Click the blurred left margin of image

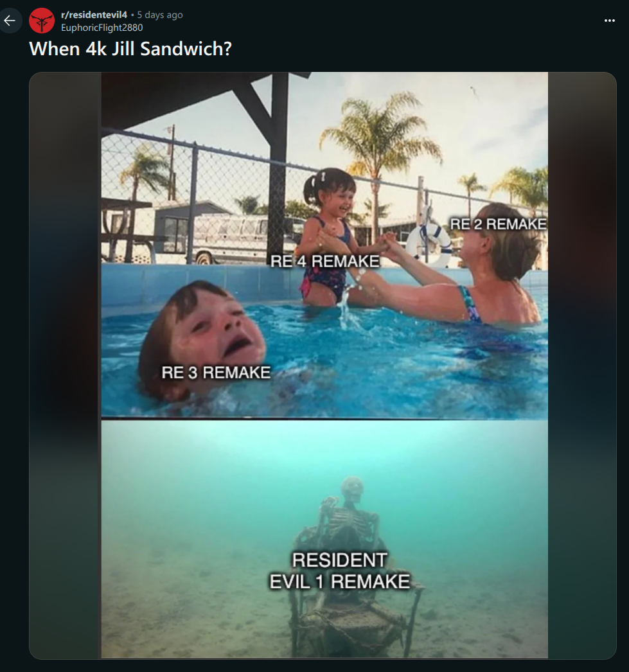65,365
